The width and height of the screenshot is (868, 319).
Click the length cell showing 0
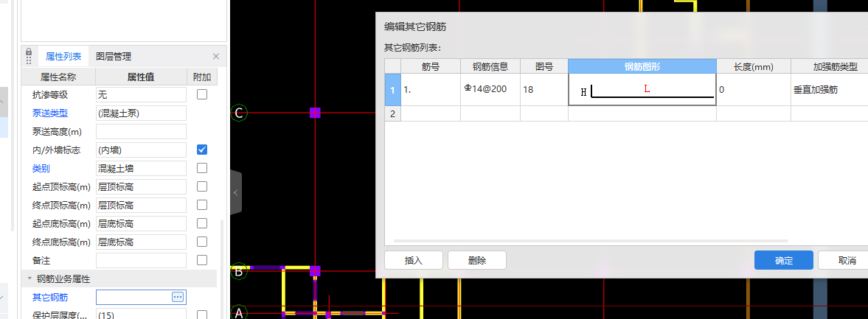[x=754, y=90]
